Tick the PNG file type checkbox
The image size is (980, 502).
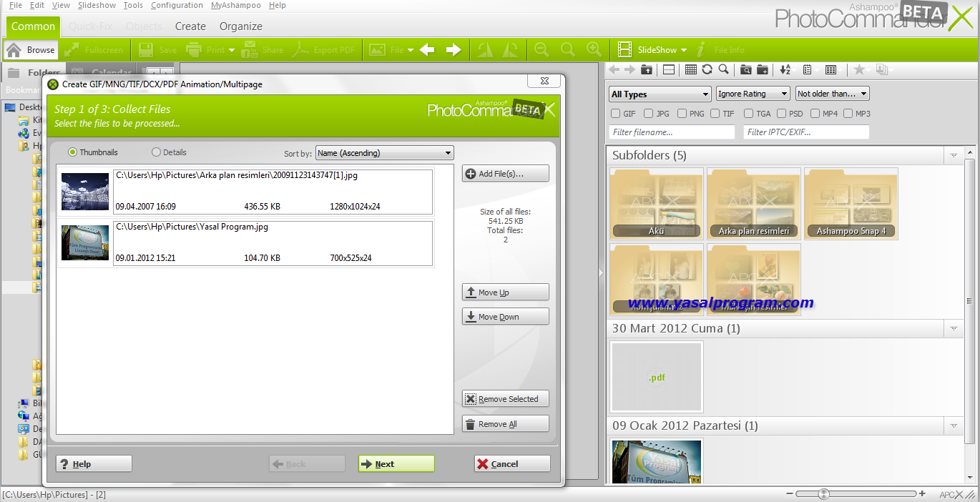(x=682, y=114)
